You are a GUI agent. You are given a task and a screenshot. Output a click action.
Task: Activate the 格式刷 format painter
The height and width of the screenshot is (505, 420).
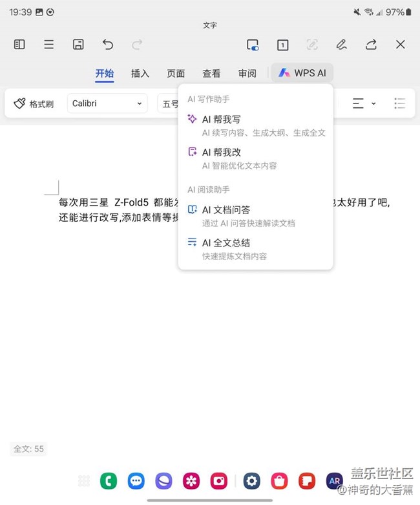(34, 103)
